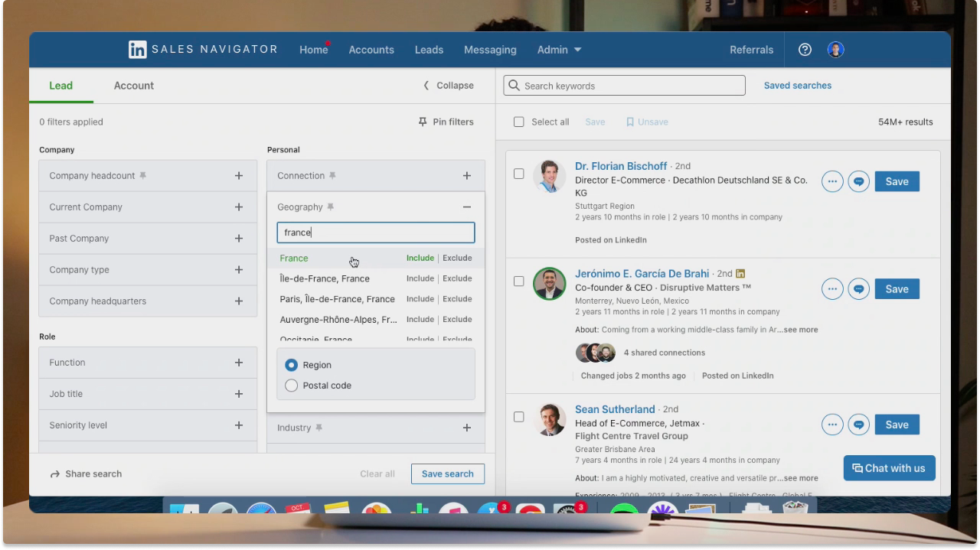
Task: Message Sean Sutherland via chat icon
Action: point(859,425)
